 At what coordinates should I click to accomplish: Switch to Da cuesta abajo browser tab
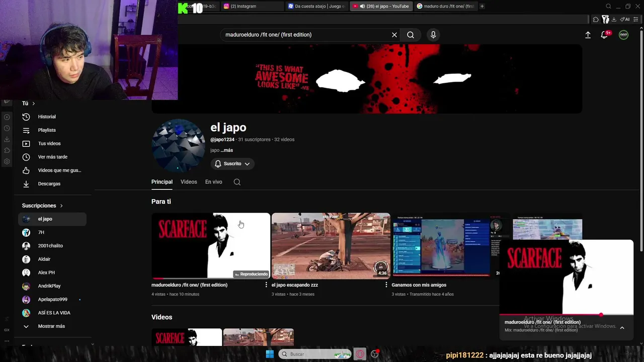pyautogui.click(x=316, y=6)
